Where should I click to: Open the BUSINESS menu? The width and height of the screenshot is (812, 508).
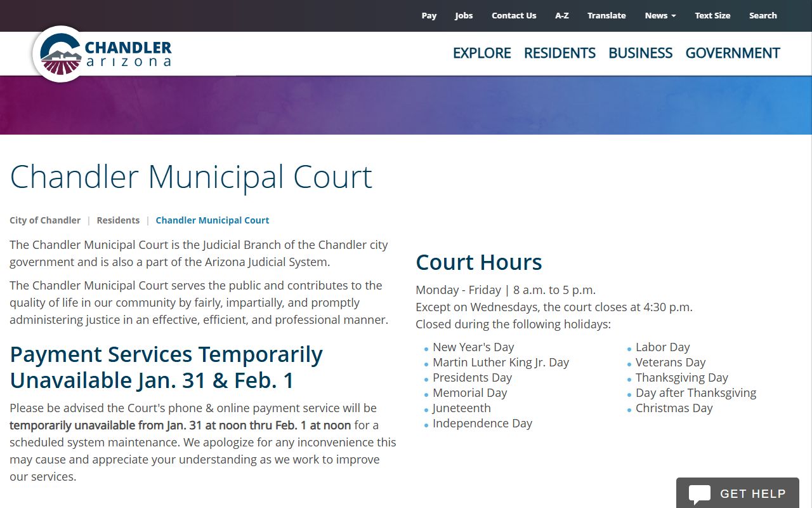[x=640, y=53]
